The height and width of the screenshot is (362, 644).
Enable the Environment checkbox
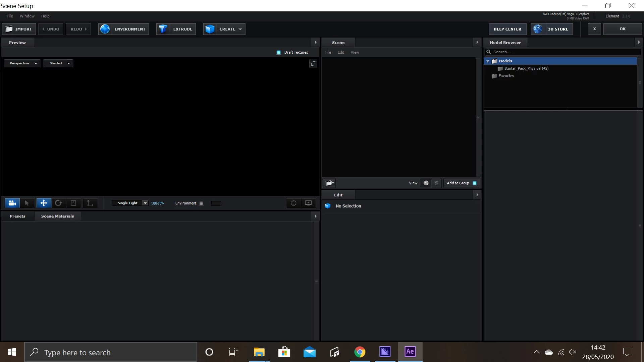pos(201,203)
